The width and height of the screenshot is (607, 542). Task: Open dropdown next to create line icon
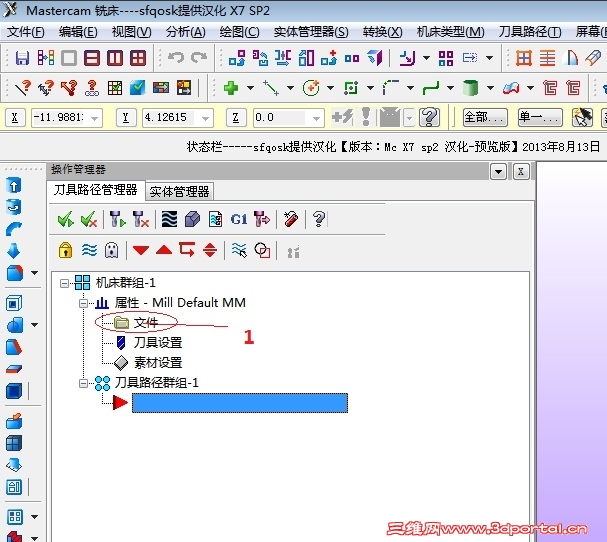click(x=290, y=88)
